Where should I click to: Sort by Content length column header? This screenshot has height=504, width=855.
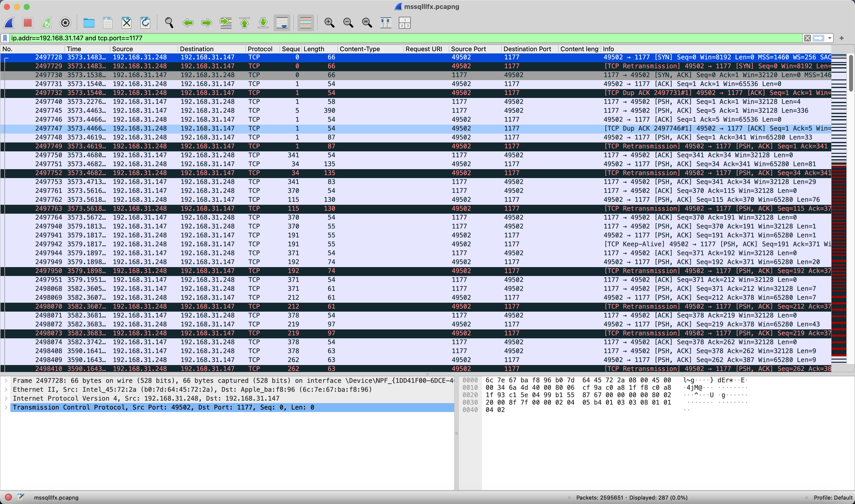coord(579,49)
